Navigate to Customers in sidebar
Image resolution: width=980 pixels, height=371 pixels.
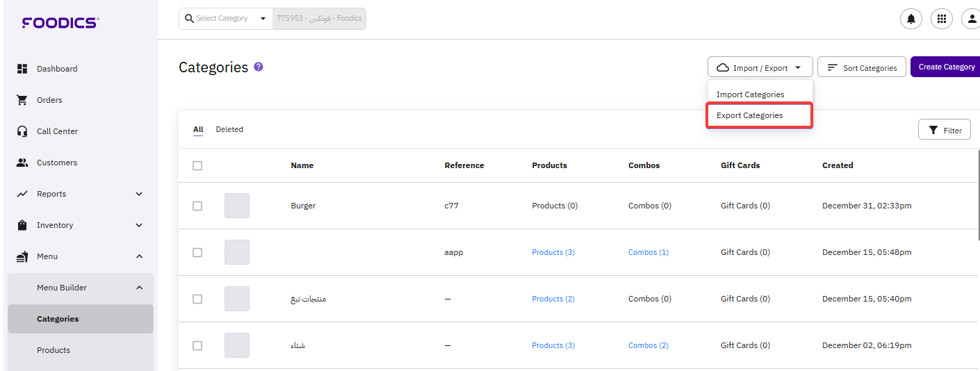point(57,163)
